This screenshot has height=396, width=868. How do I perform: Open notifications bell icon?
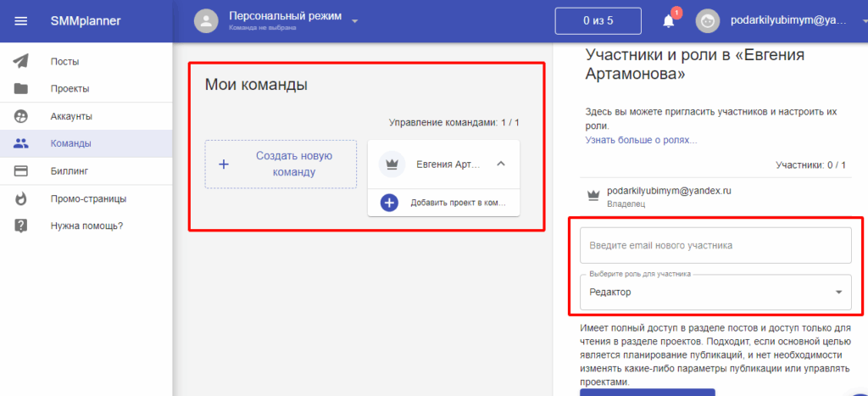pyautogui.click(x=669, y=21)
